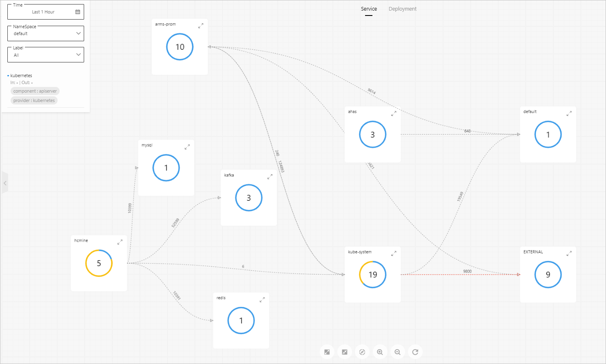Click the edge label 124893
Screen dimensions: 606x364
click(x=281, y=166)
